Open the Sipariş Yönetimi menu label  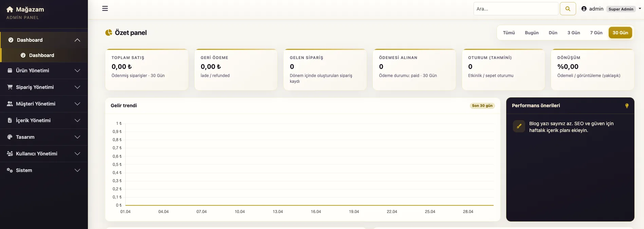(x=35, y=87)
